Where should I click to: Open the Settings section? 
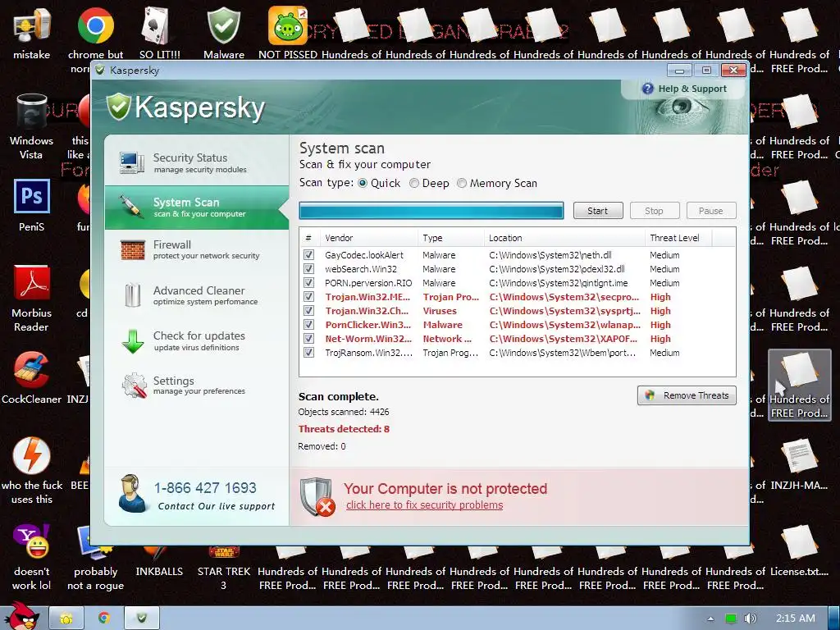197,386
